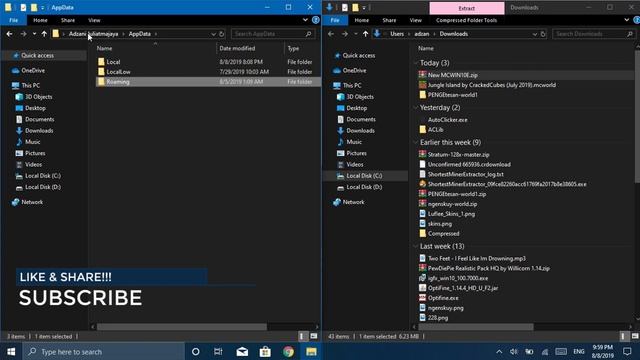Click volume icon in system tray

click(x=513, y=351)
